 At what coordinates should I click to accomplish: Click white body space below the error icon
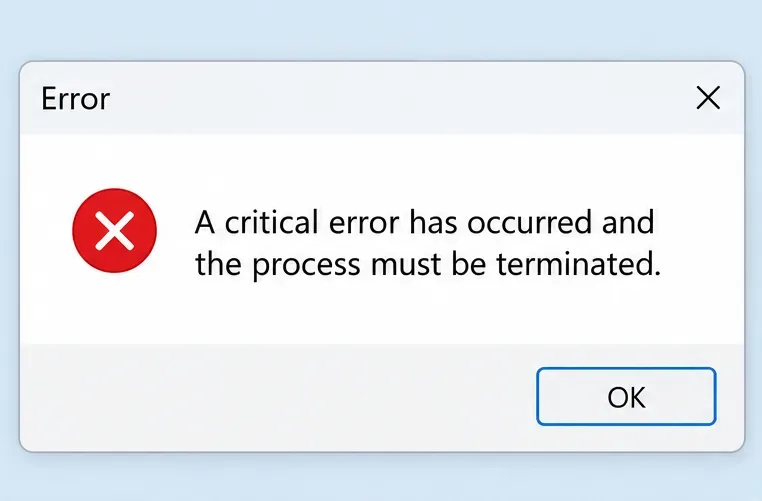point(115,309)
